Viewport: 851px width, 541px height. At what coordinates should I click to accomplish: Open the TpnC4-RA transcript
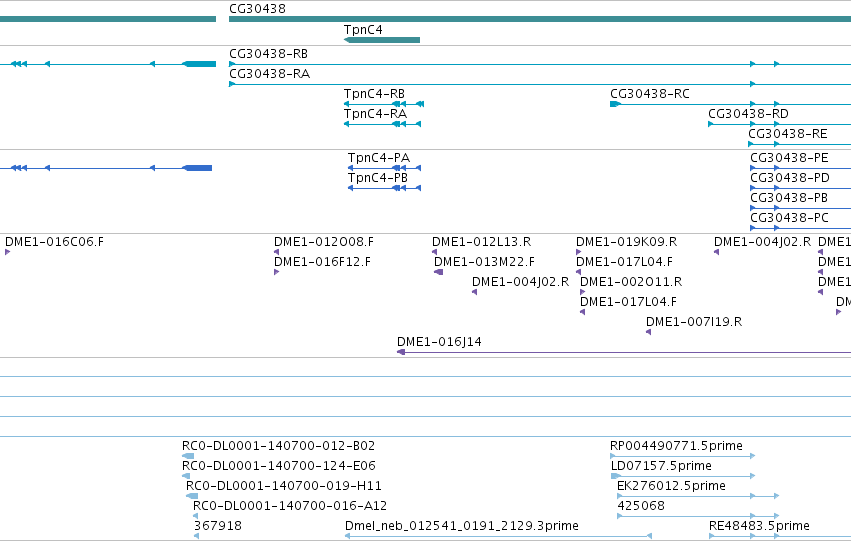[x=382, y=124]
